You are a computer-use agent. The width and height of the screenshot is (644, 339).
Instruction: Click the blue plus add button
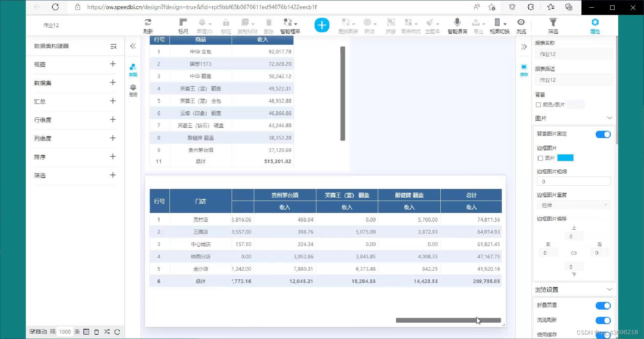click(x=322, y=25)
